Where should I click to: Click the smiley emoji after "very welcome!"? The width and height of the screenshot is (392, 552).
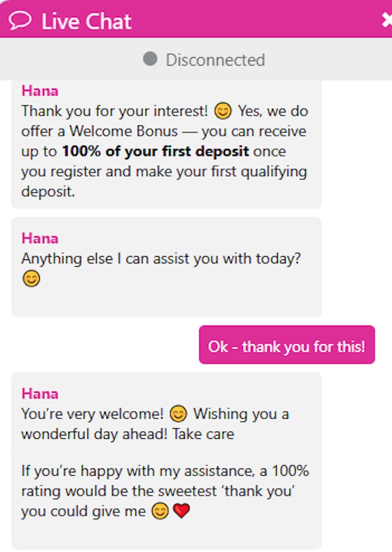click(x=178, y=414)
